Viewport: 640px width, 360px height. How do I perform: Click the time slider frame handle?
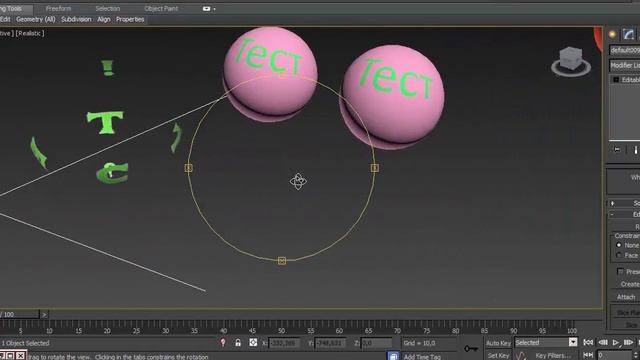[19, 314]
